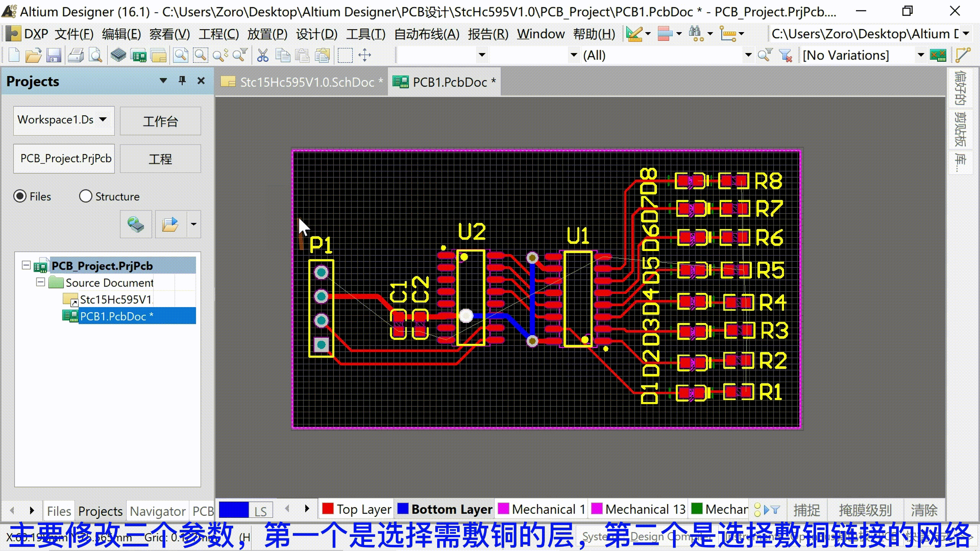This screenshot has width=980, height=551.
Task: Pin the Projects panel
Action: click(x=182, y=81)
